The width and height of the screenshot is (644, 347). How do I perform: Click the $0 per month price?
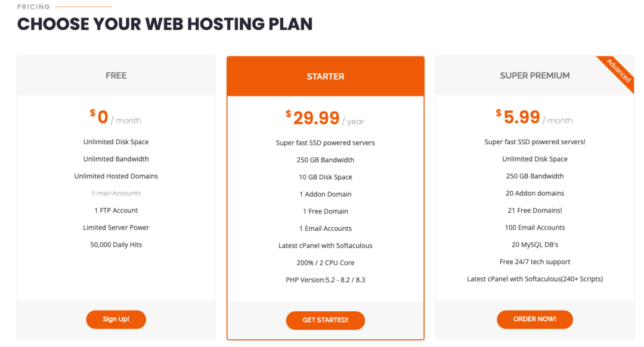coord(116,117)
